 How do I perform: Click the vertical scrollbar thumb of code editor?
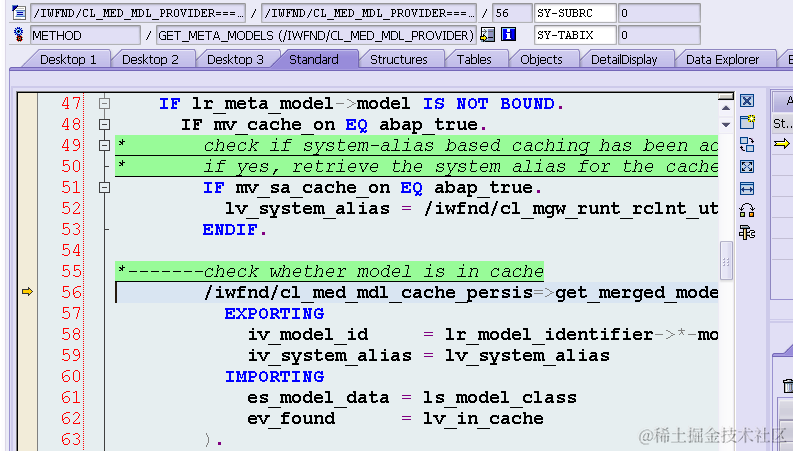click(726, 261)
